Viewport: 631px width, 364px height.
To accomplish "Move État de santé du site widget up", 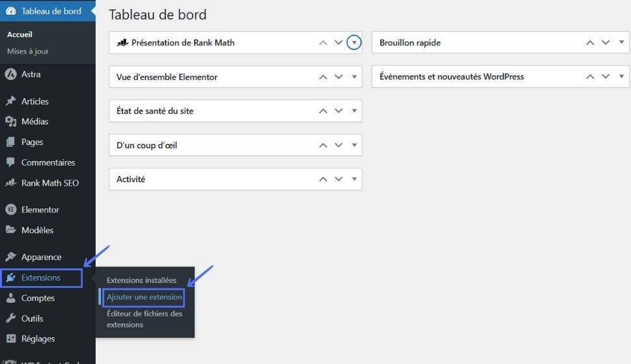I will tap(323, 111).
